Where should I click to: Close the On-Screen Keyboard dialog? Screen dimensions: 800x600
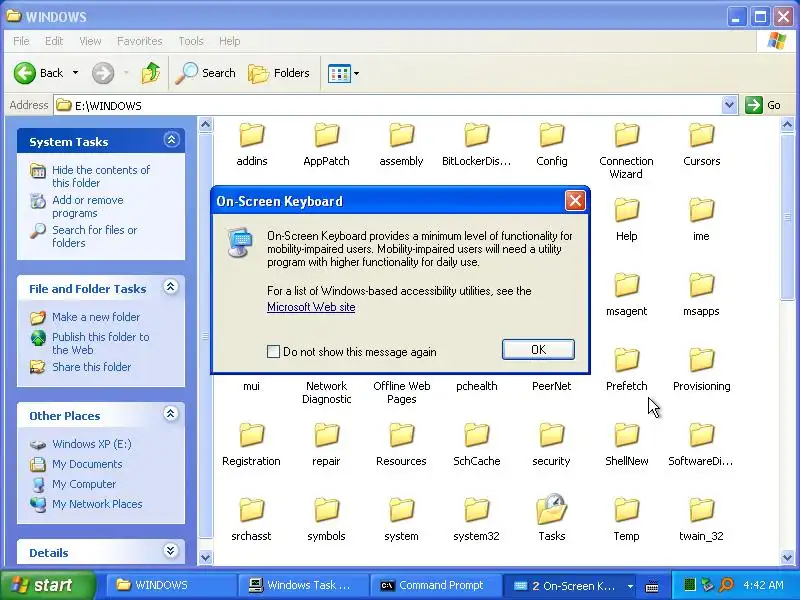coord(575,201)
